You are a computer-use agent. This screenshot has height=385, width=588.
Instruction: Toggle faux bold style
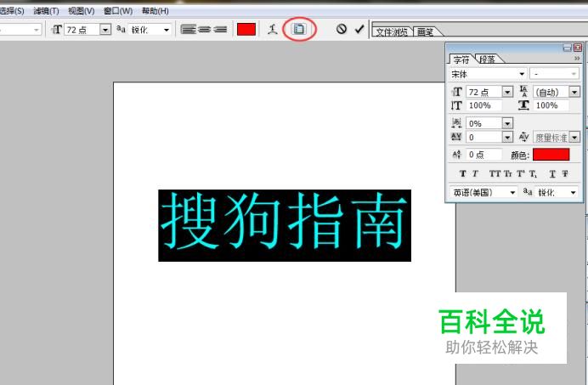pos(463,173)
